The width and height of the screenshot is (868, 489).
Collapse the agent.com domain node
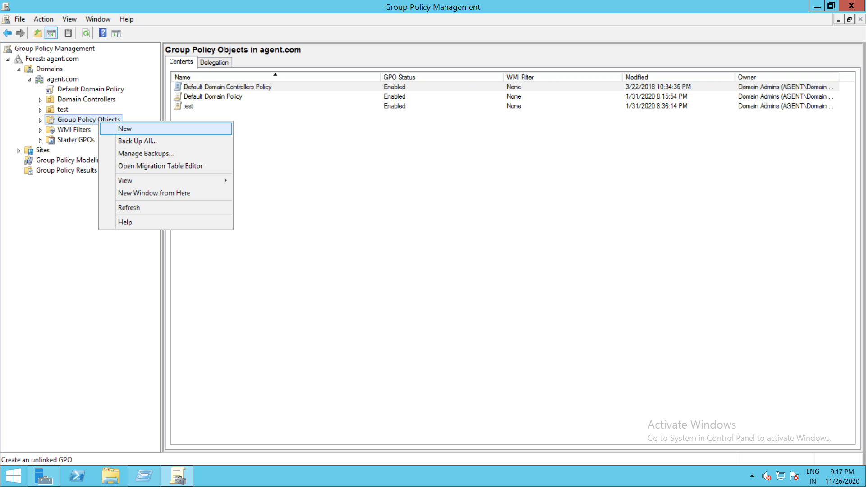29,80
